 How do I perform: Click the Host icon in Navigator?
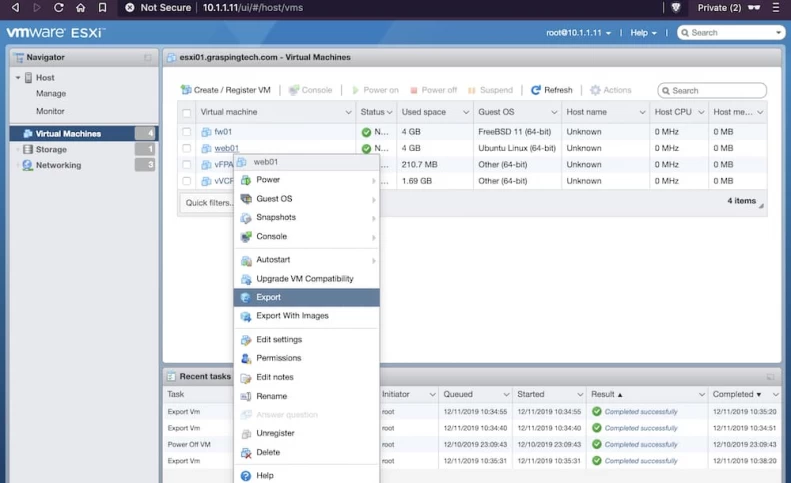28,77
